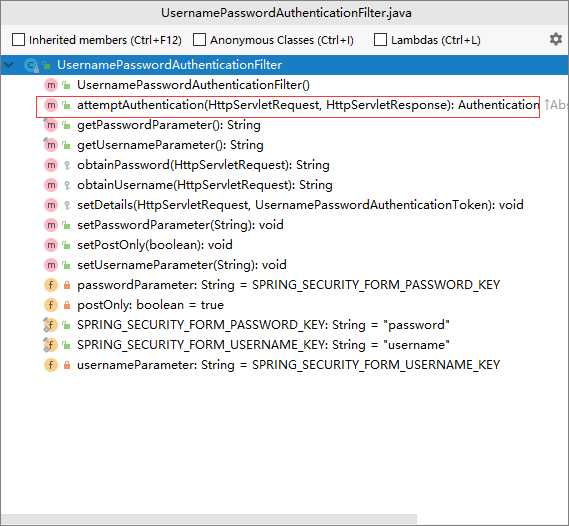569x526 pixels.
Task: Select setPasswordParameter(String): void
Action: (180, 225)
